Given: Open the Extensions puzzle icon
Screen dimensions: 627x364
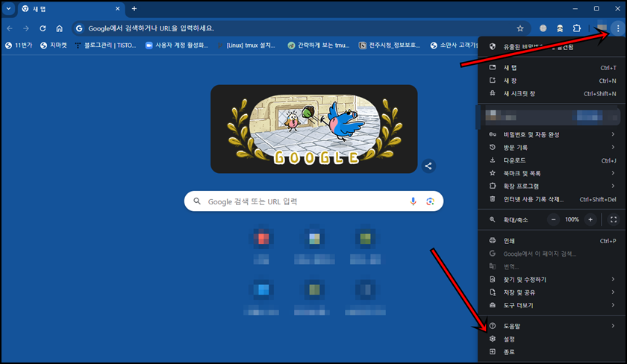Looking at the screenshot, I should point(576,28).
